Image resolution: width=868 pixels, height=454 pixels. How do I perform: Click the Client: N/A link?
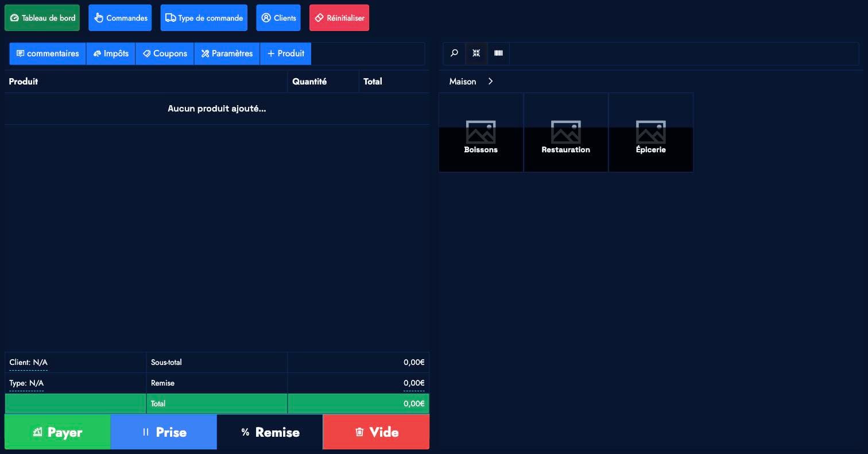28,363
